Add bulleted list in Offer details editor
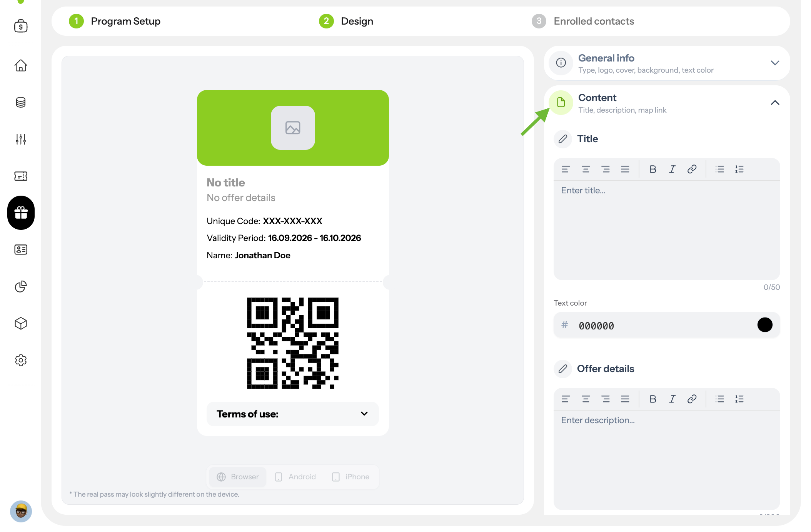 tap(719, 399)
